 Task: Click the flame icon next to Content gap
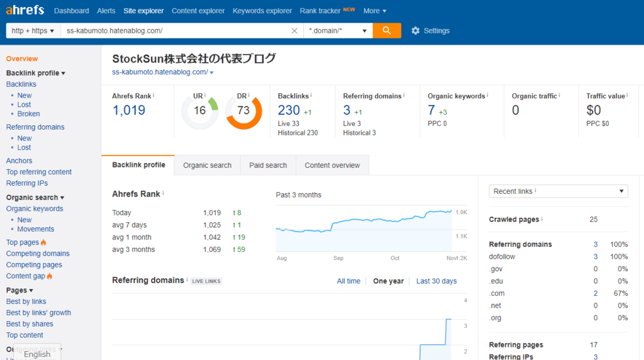(x=50, y=276)
